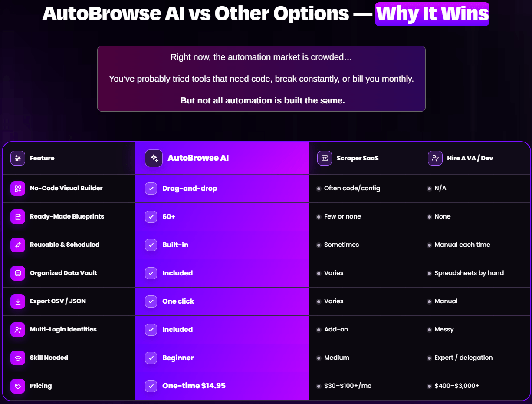Click the highlighted Why It Wins heading

pos(432,14)
